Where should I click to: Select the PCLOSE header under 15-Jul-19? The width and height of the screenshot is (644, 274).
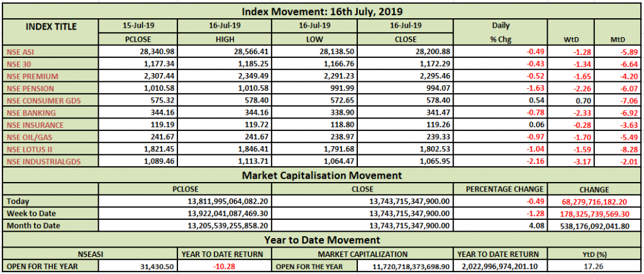tap(139, 38)
